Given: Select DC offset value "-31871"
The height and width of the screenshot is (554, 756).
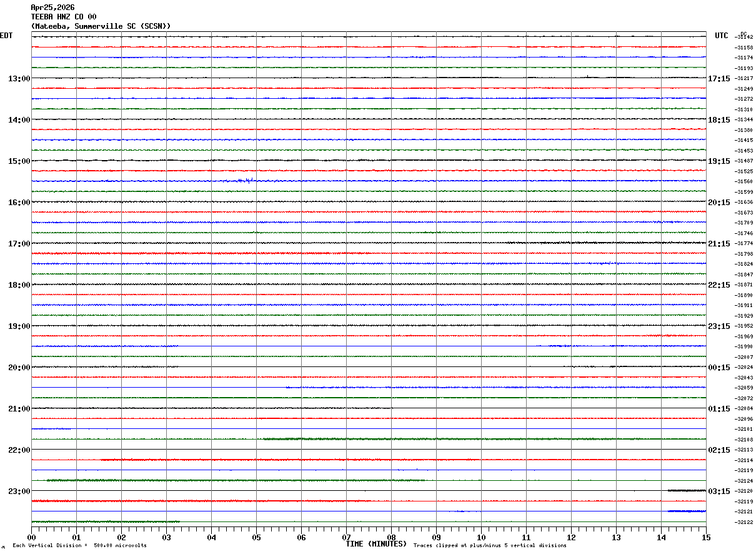Looking at the screenshot, I should [744, 285].
